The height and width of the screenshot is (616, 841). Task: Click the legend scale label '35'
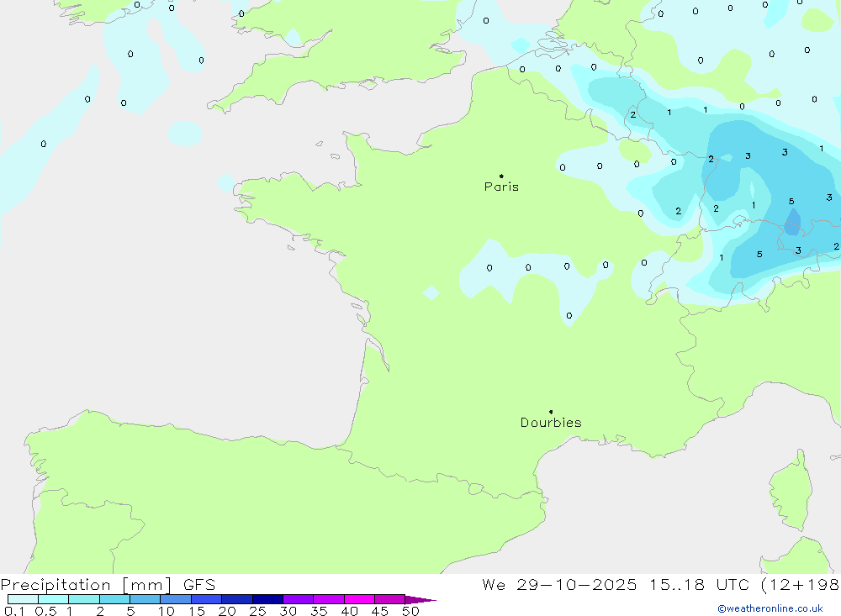[319, 611]
